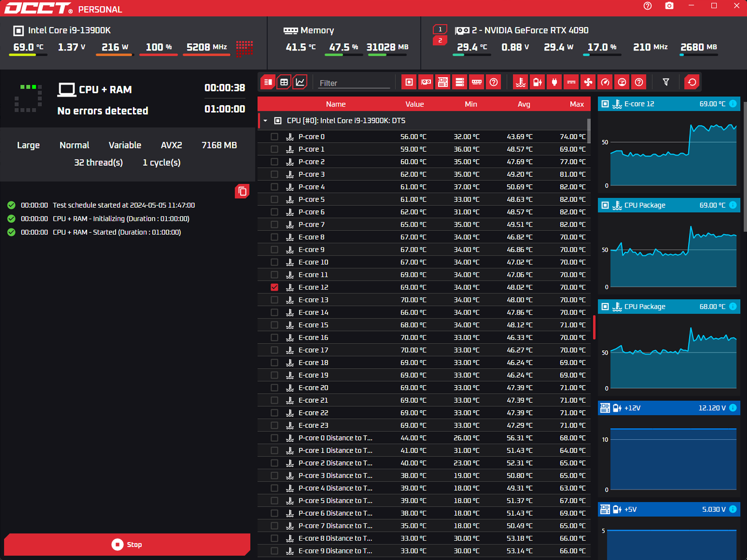Click the power plug sensor icon
Image resolution: width=747 pixels, height=560 pixels.
point(554,82)
